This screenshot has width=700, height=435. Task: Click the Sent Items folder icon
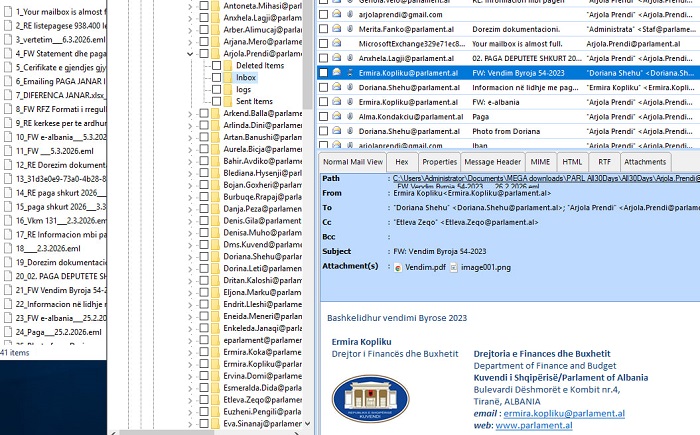tap(228, 101)
